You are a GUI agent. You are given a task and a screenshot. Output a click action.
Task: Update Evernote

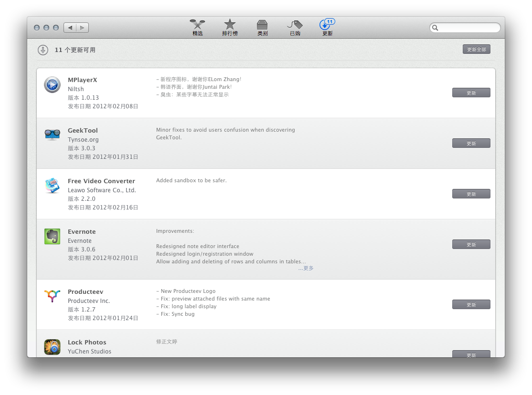[471, 244]
